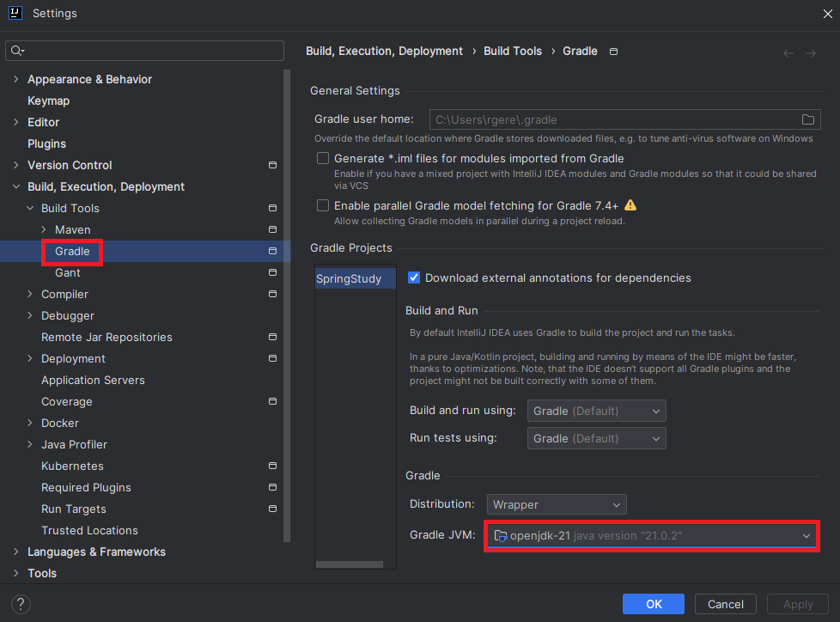Click the project-level icon on the Remote Jar Repositories row
This screenshot has height=622, width=840.
[x=272, y=337]
